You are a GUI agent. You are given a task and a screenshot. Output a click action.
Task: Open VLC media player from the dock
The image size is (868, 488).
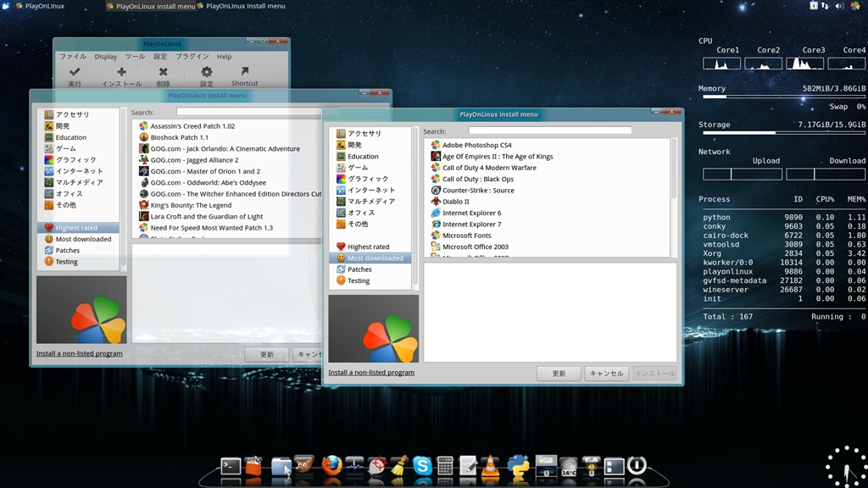click(x=490, y=465)
